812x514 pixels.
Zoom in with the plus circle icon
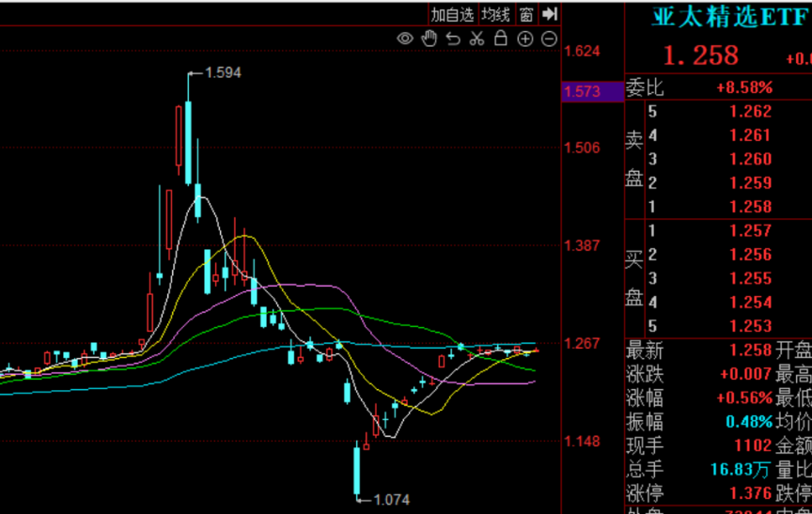click(x=524, y=39)
